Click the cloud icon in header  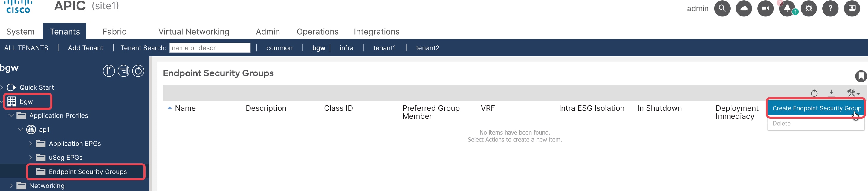pyautogui.click(x=744, y=8)
